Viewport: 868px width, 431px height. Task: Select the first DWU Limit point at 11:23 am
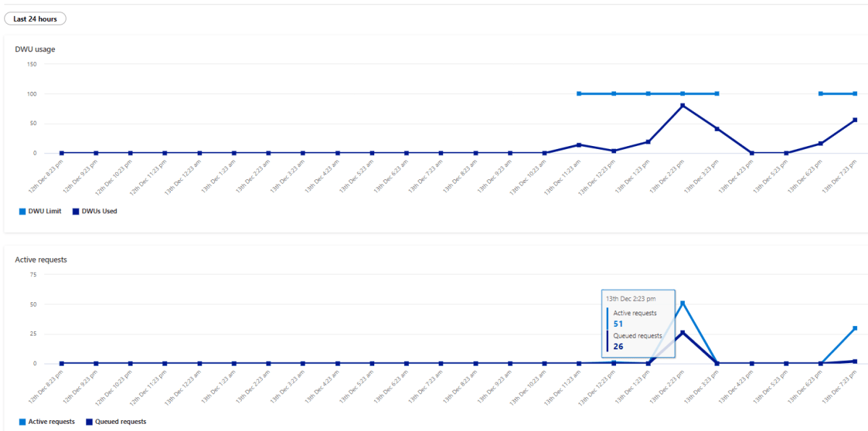pos(579,93)
